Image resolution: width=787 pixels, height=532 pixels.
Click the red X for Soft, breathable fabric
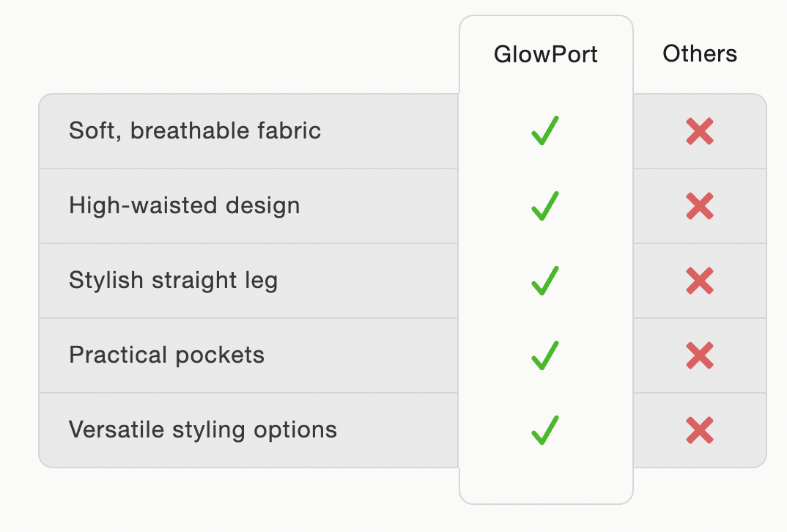[x=700, y=132]
